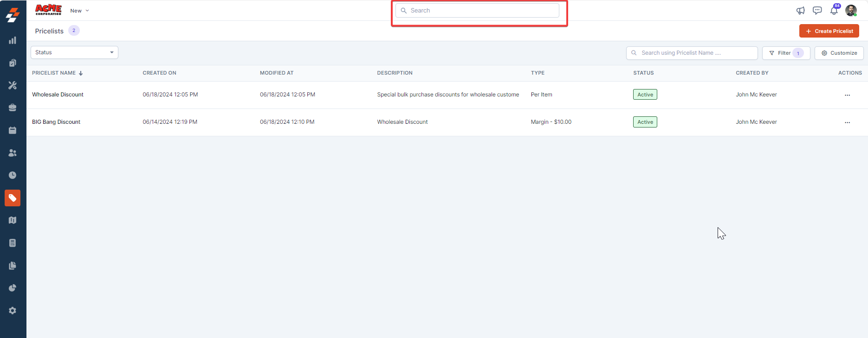Open the pie chart reports icon
Screen dimensions: 868x338
coord(13,288)
